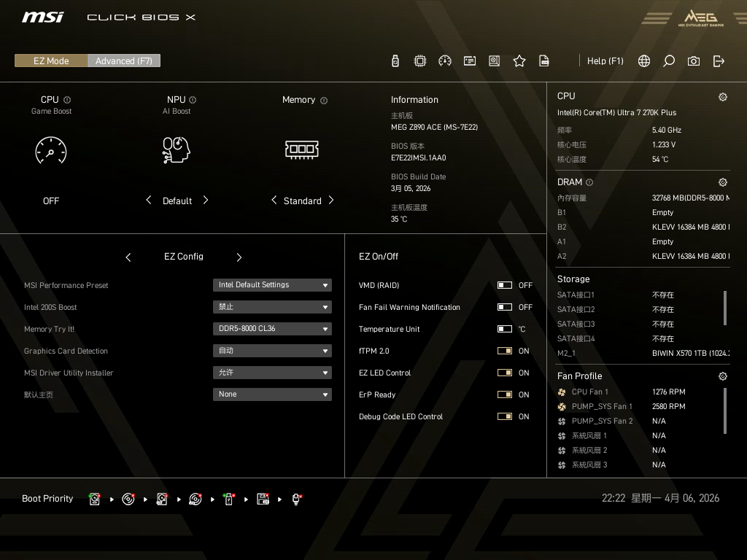
Task: Open Help (F1)
Action: [x=605, y=61]
